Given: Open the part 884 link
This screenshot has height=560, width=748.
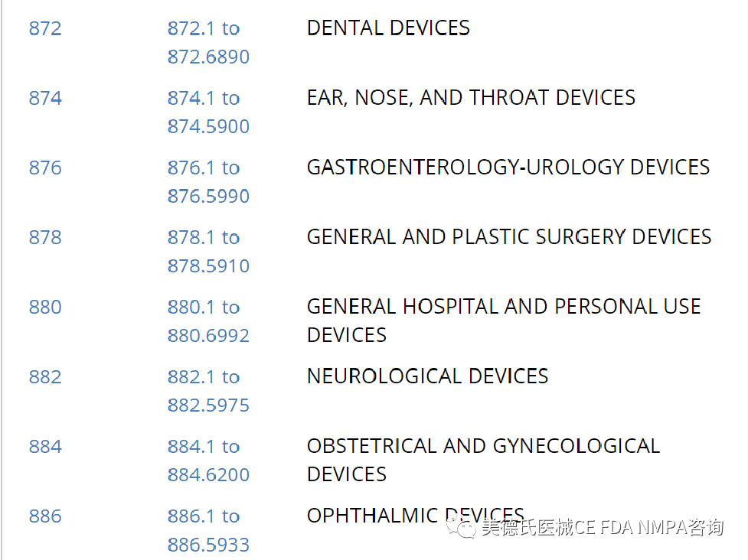Looking at the screenshot, I should [x=45, y=447].
